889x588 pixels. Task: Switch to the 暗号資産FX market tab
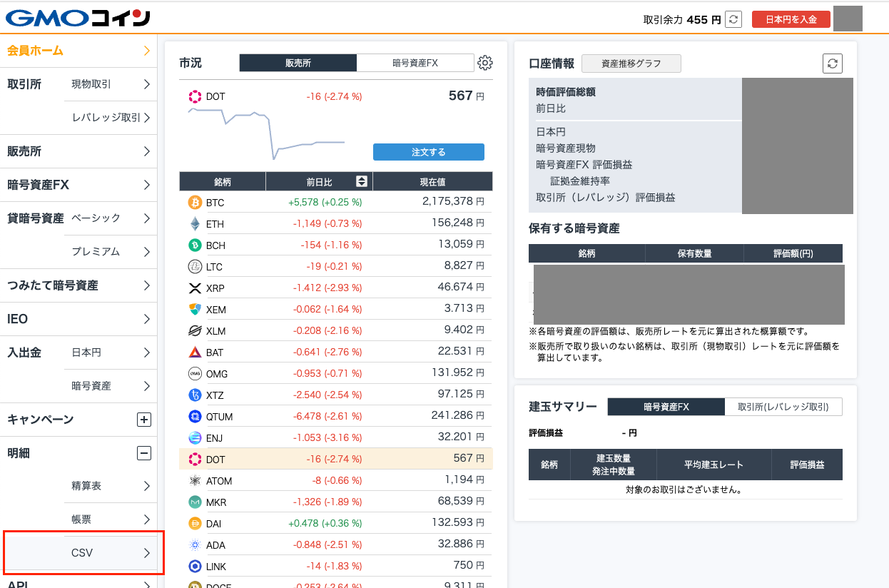(x=416, y=63)
